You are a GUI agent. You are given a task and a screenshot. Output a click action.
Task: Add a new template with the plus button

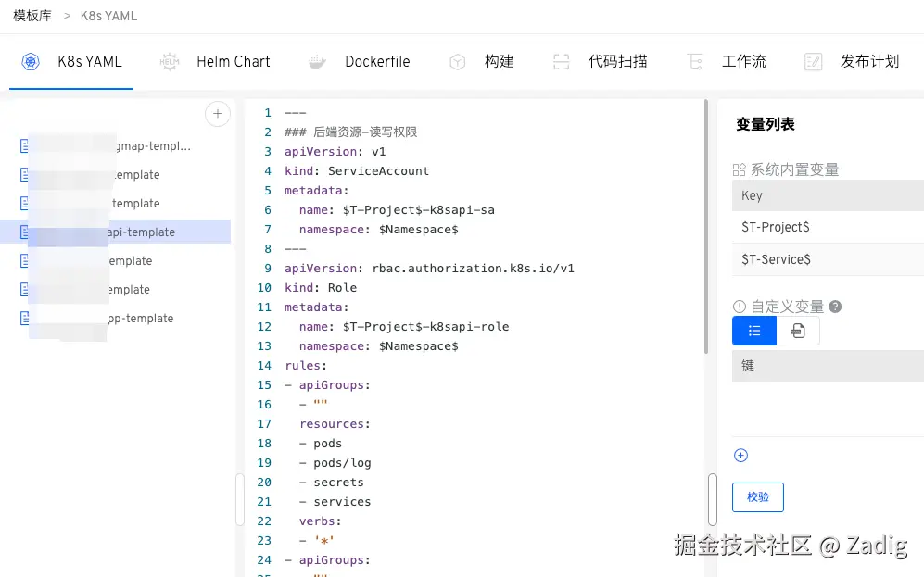tap(218, 114)
